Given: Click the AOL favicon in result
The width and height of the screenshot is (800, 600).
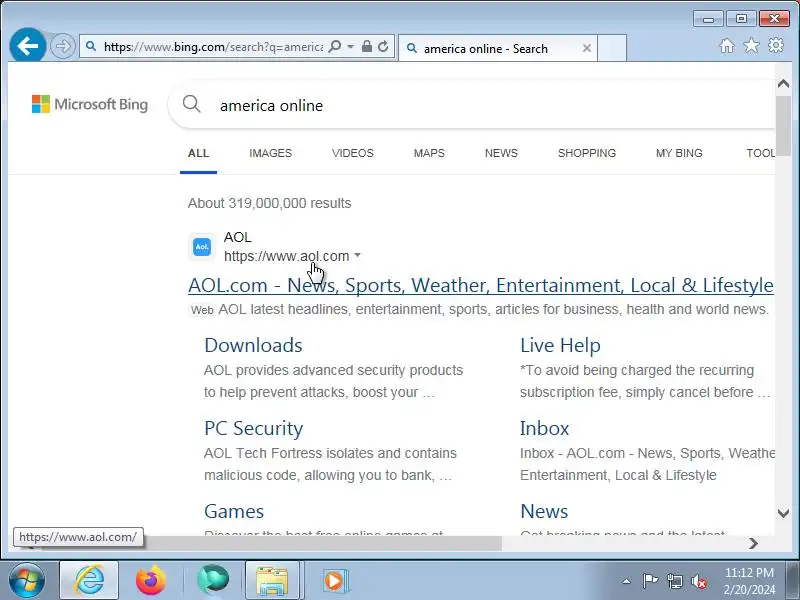Looking at the screenshot, I should pos(202,247).
